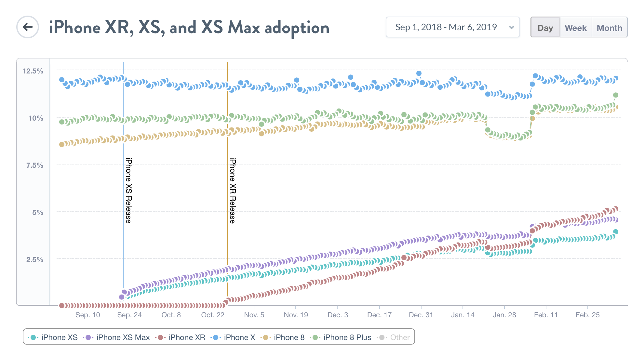644x355 pixels.
Task: Click the Other gray legend marker
Action: point(382,337)
